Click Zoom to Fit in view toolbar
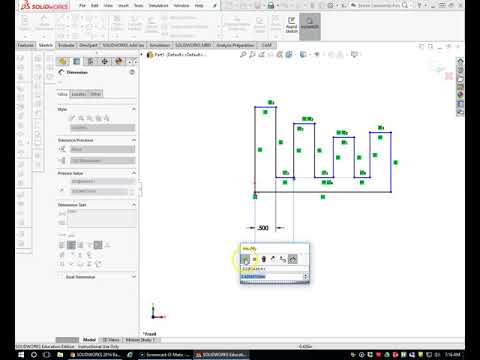Screen dimensions: 480x360 pos(243,54)
